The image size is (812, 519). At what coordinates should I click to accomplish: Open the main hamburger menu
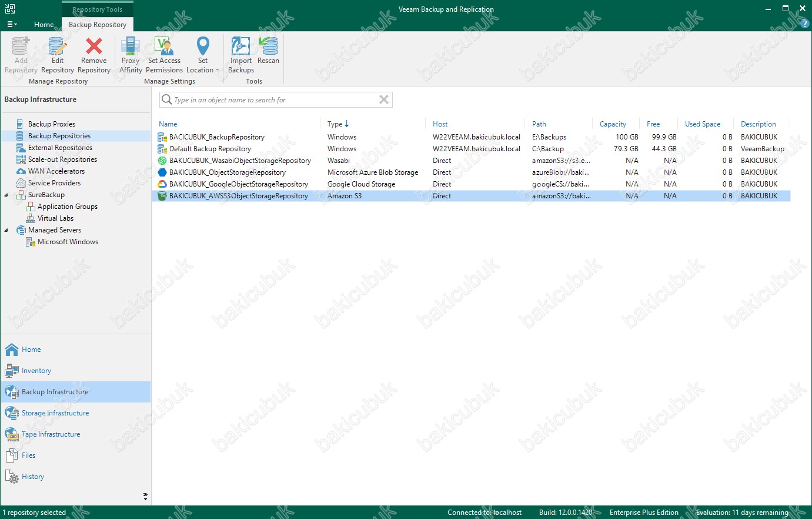coord(12,24)
